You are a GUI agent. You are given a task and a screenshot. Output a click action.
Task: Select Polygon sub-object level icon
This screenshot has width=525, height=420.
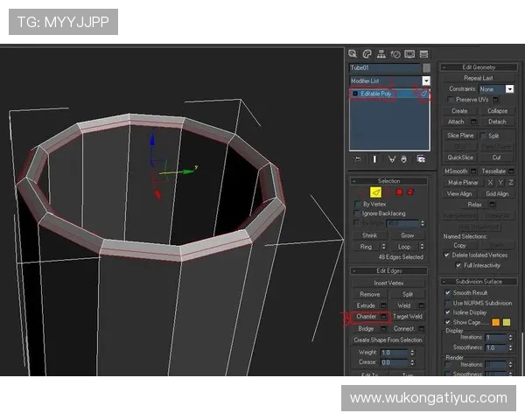click(x=399, y=192)
